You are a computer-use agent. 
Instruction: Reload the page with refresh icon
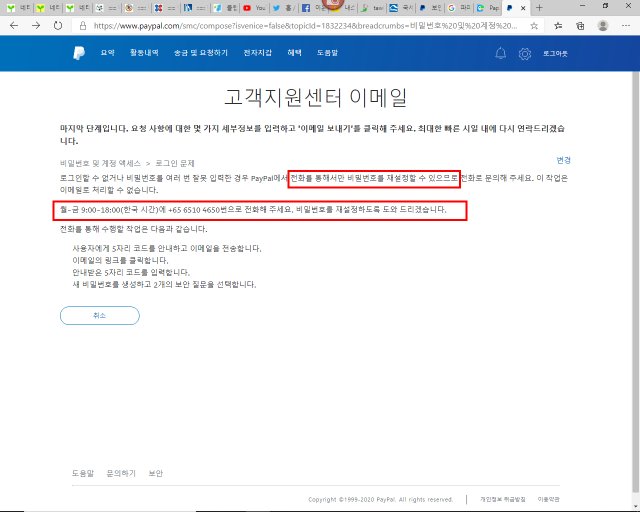58,26
